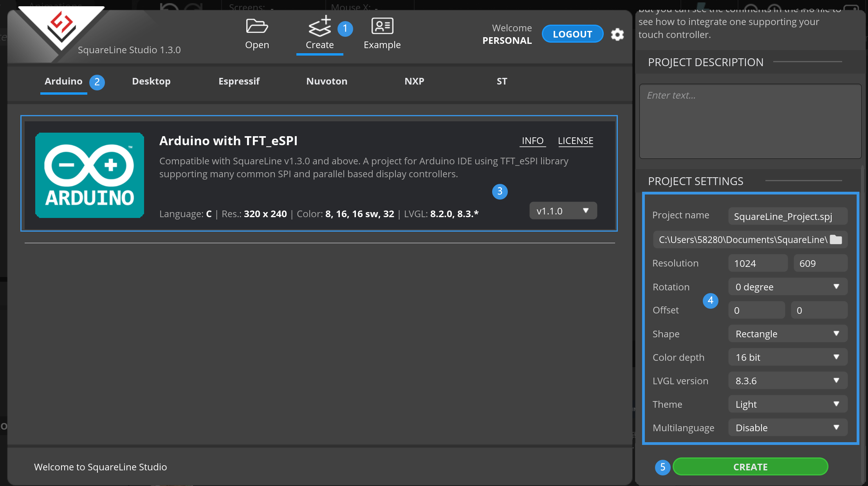Switch to the ST tab
Viewport: 868px width, 486px height.
(502, 81)
